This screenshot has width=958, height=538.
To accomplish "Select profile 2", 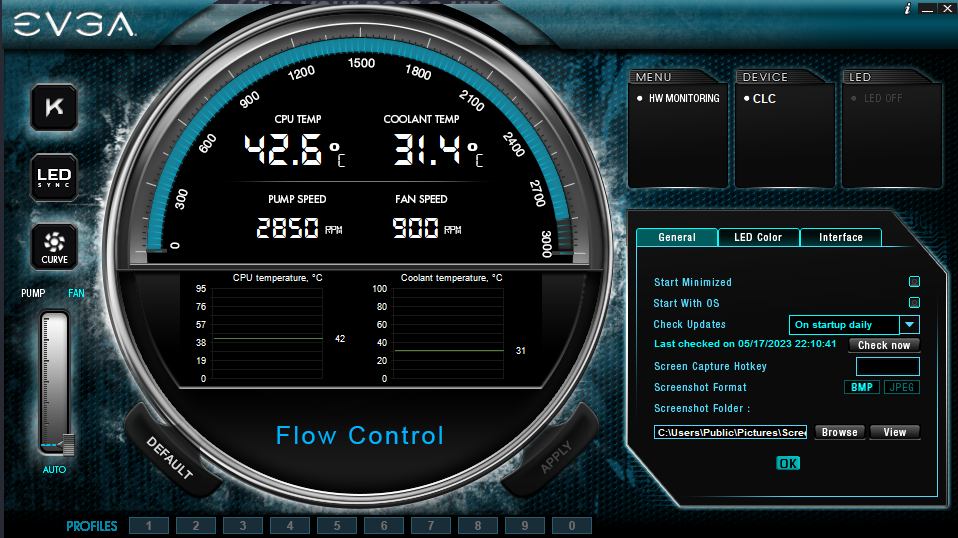I will (x=196, y=526).
